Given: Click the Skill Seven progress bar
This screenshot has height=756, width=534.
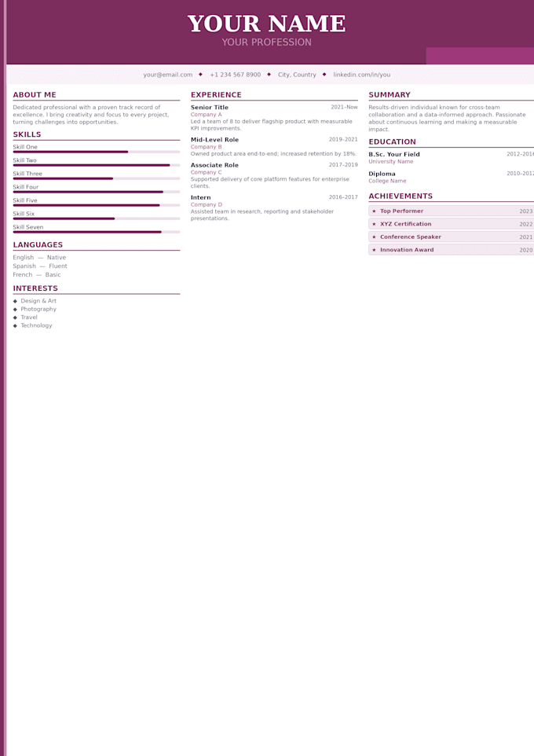Looking at the screenshot, I should click(97, 232).
